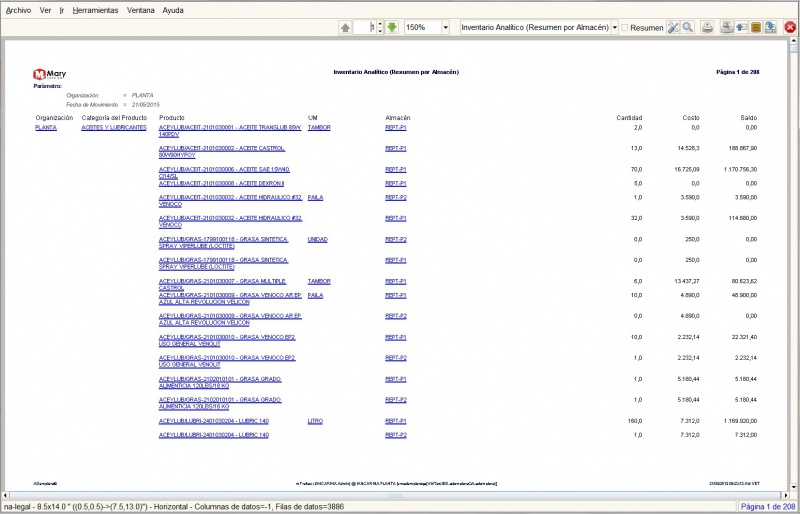
Task: Click the TAMBOR unit link on the TRANSLUB row
Action: 319,128
